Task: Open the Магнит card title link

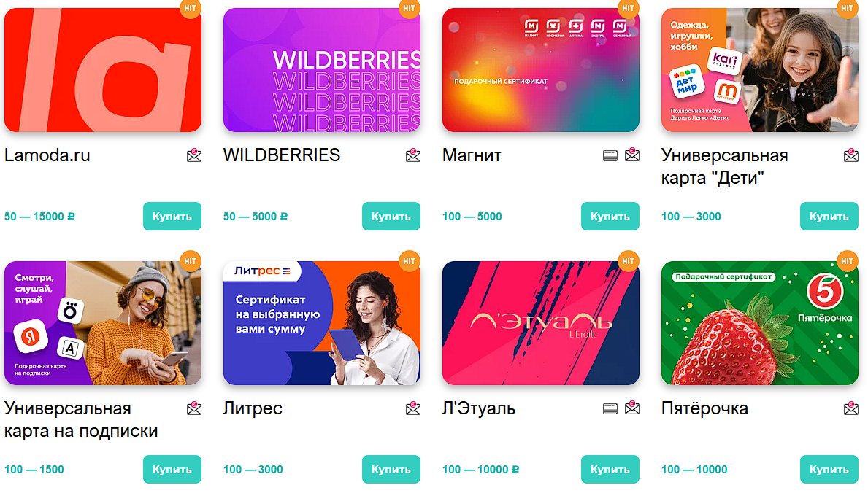Action: coord(472,155)
